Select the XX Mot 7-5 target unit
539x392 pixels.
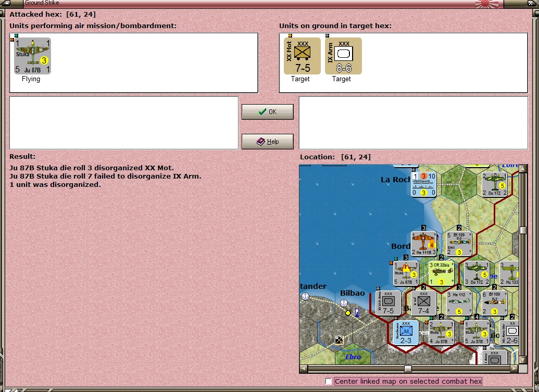tap(302, 56)
